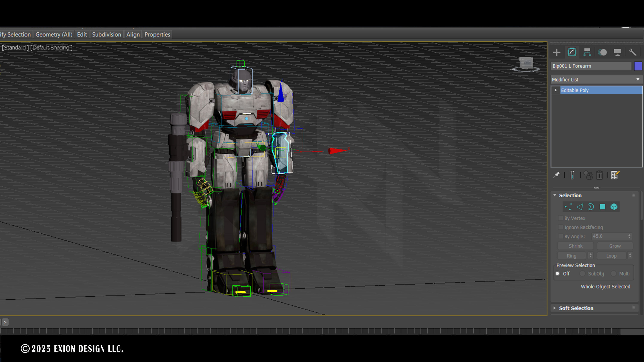Select Vertex sub-object level icon
This screenshot has height=362, width=644.
coord(568,207)
